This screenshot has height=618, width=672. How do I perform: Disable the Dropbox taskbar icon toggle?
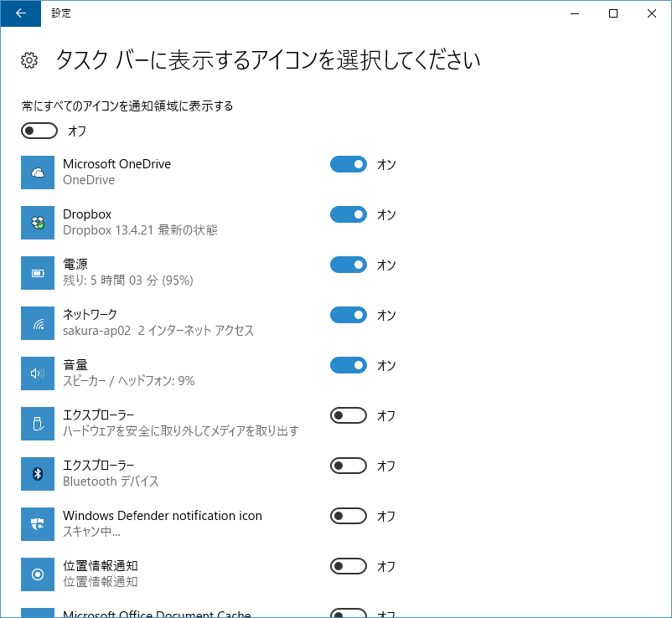pyautogui.click(x=349, y=214)
